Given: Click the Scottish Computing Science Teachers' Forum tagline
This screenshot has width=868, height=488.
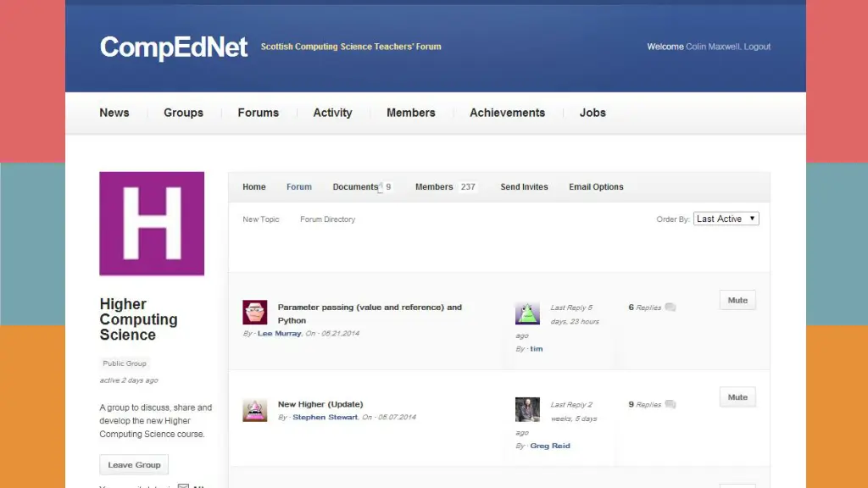Looking at the screenshot, I should [351, 47].
